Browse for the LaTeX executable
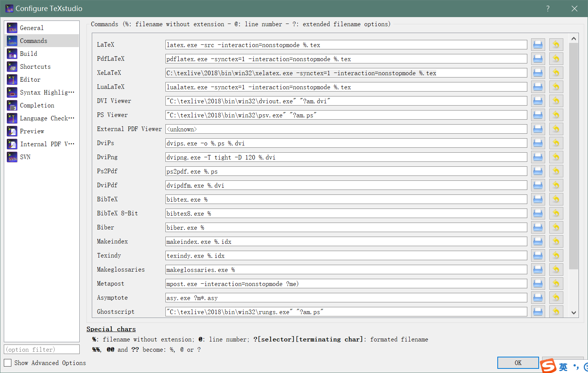This screenshot has width=588, height=373. coord(538,44)
